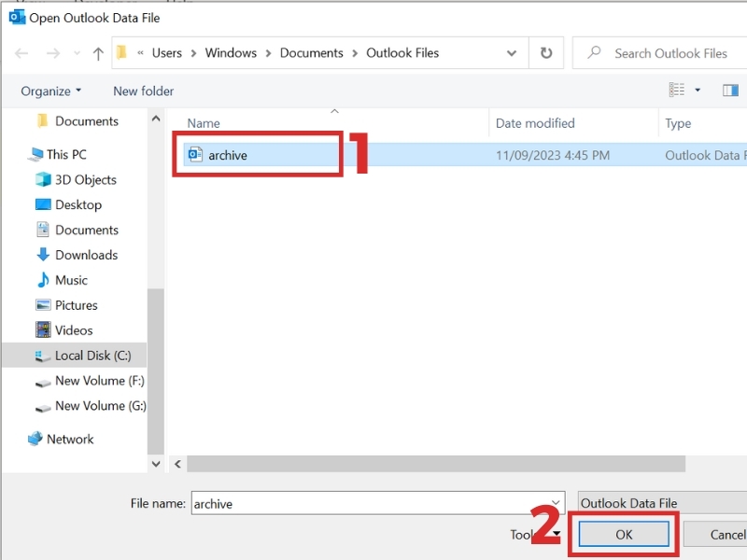
Task: Select Documents in the breadcrumb path
Action: (x=311, y=53)
